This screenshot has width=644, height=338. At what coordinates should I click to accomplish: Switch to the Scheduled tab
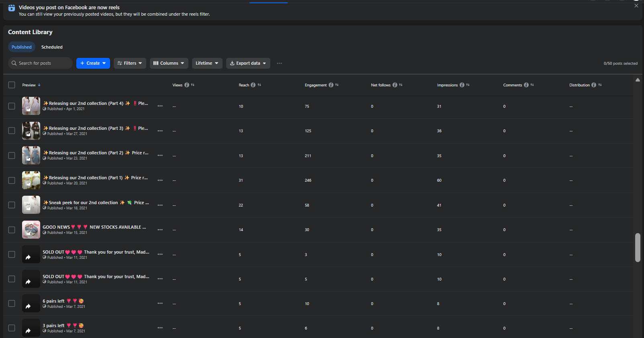tap(52, 47)
